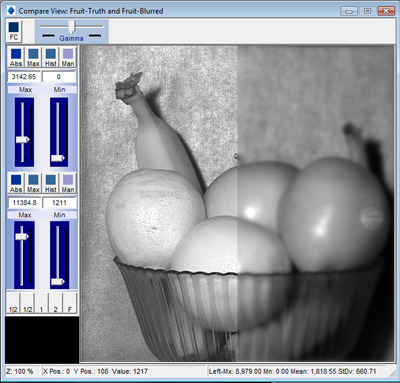This screenshot has height=383, width=400.
Task: Select Max scaling above the 11384.8 field
Action: pyautogui.click(x=33, y=183)
